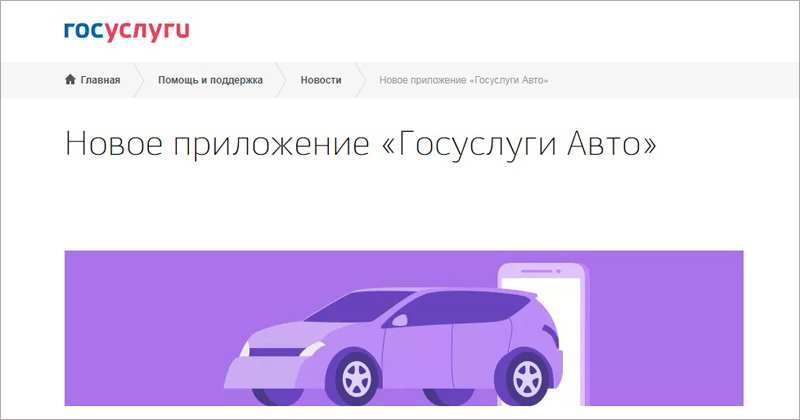Open the Главная breadcrumb link
Viewport: 800px width, 420px height.
[x=100, y=80]
